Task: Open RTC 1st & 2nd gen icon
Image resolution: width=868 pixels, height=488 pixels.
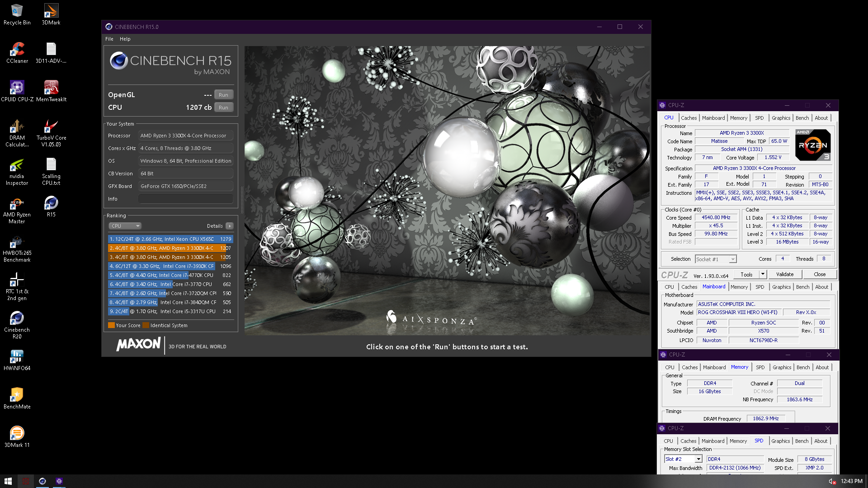Action: (x=17, y=286)
